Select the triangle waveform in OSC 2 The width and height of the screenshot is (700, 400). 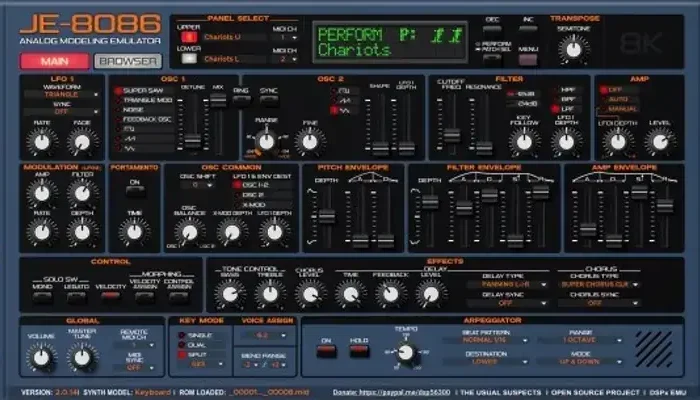pos(345,110)
